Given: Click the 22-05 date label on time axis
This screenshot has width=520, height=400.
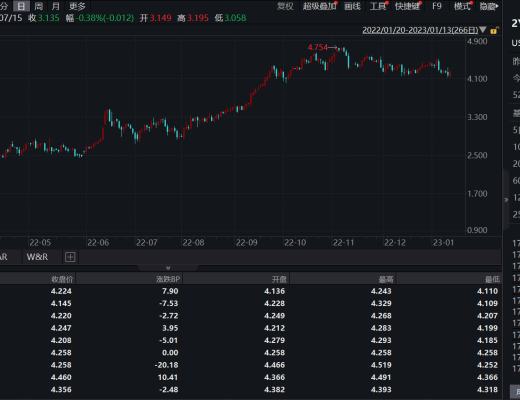Looking at the screenshot, I should pyautogui.click(x=40, y=243).
